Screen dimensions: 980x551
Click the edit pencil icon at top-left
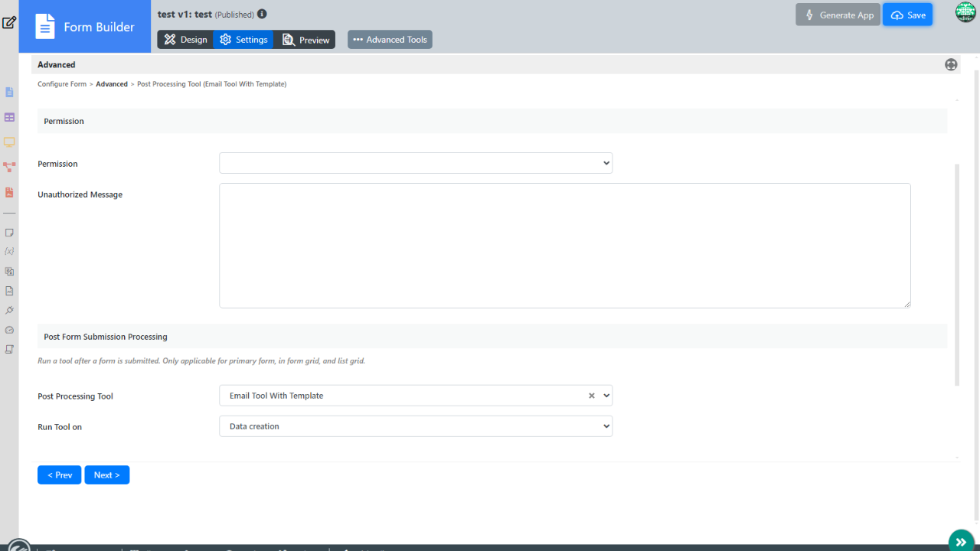[9, 22]
